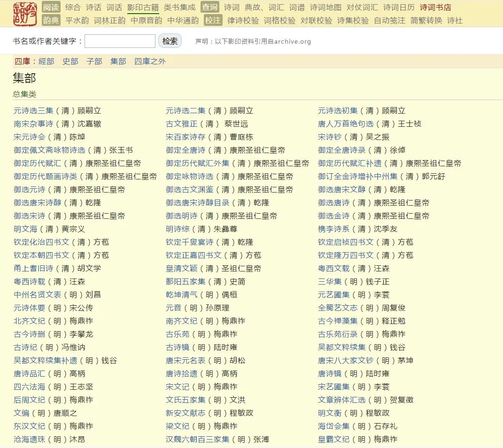
Task: Go to 诗词 search section
Action: (x=232, y=7)
